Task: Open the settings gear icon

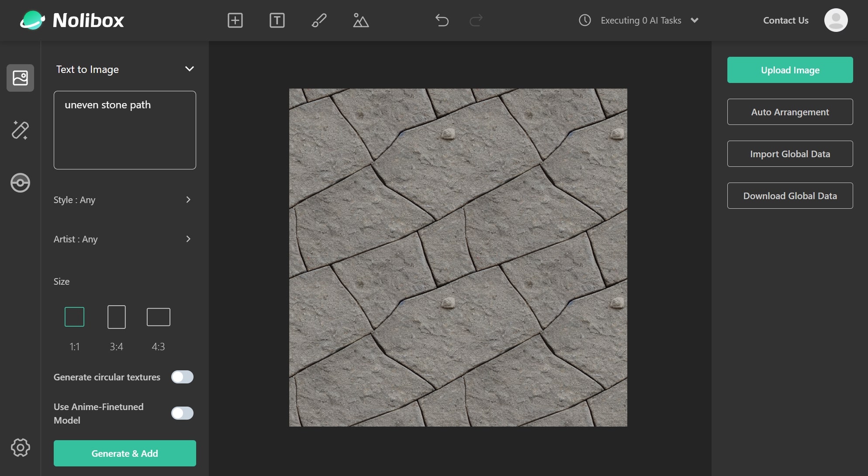Action: point(20,447)
